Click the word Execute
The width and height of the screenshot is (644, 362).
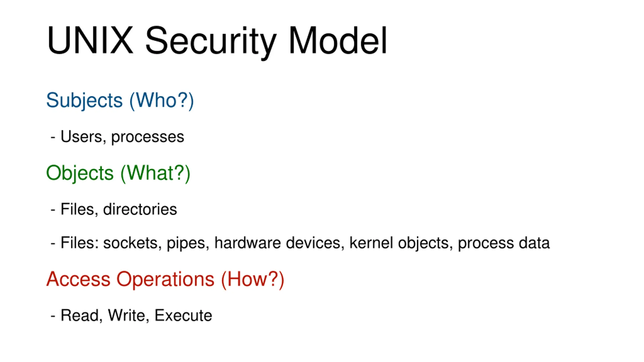tap(183, 315)
